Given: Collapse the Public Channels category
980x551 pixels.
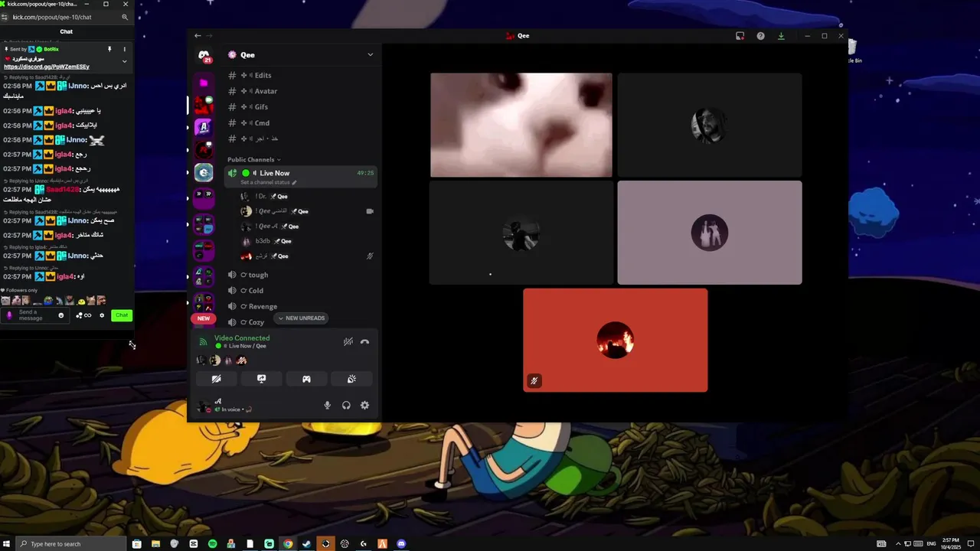Looking at the screenshot, I should [x=253, y=160].
